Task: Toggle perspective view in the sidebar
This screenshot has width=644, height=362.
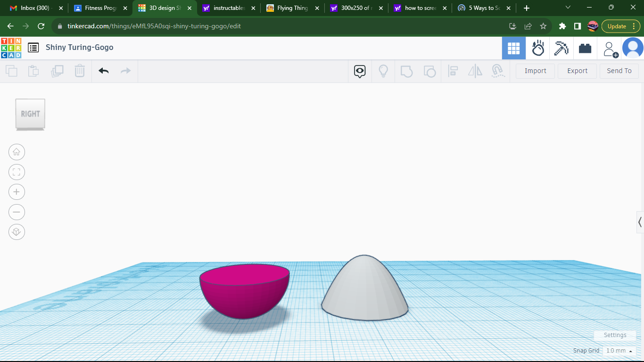Action: 17,232
